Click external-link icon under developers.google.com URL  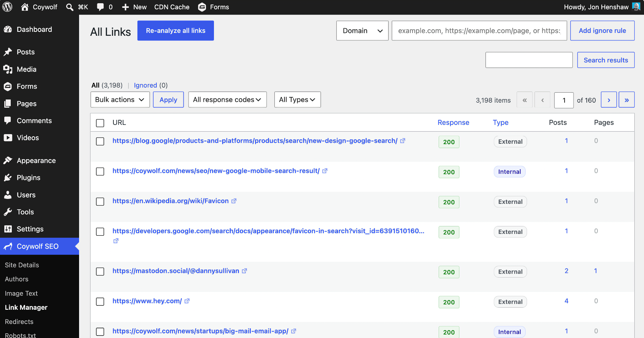(x=116, y=241)
